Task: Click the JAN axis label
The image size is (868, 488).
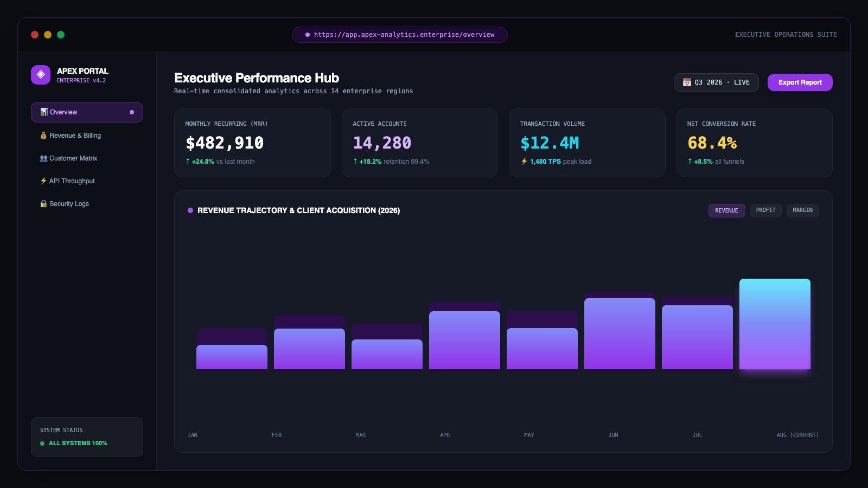Action: pos(193,435)
